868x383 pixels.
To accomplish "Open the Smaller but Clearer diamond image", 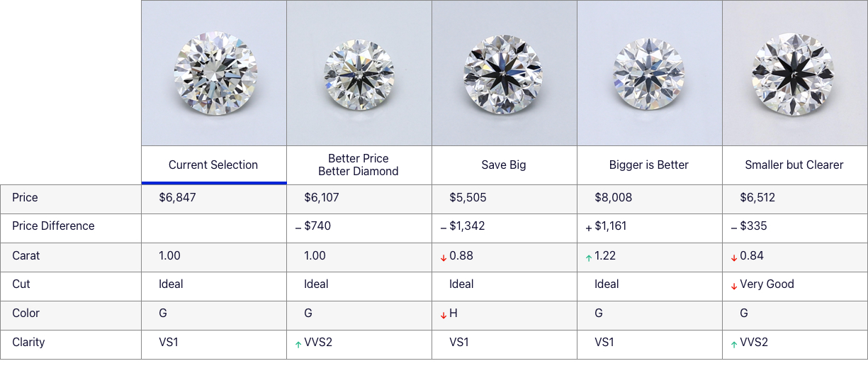I will click(x=795, y=73).
